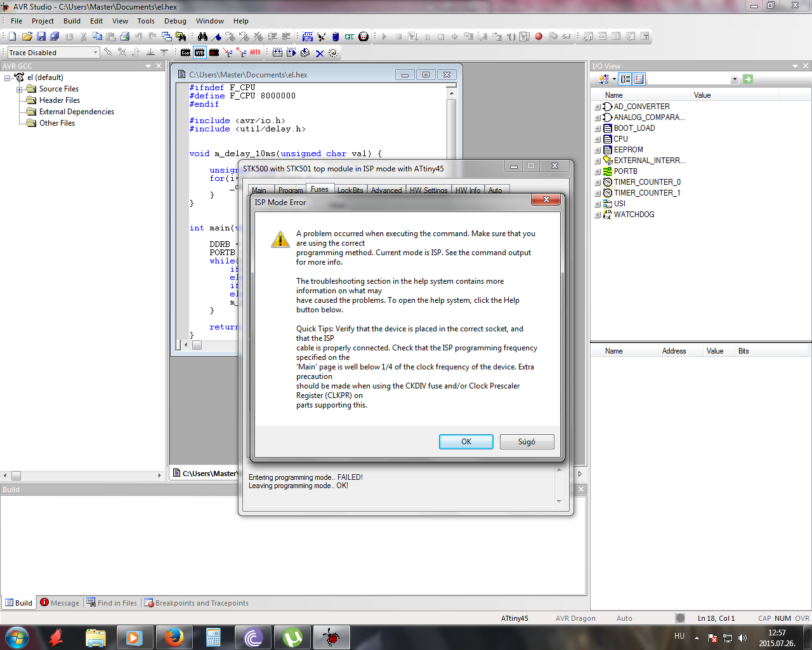Click the PORTB icon in I/O View
Image resolution: width=812 pixels, height=650 pixels.
tap(608, 171)
